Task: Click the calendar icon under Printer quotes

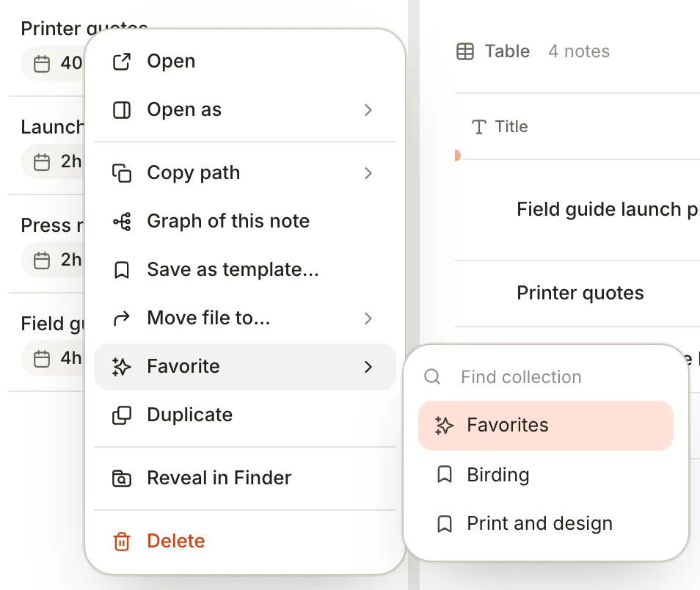Action: click(x=42, y=63)
